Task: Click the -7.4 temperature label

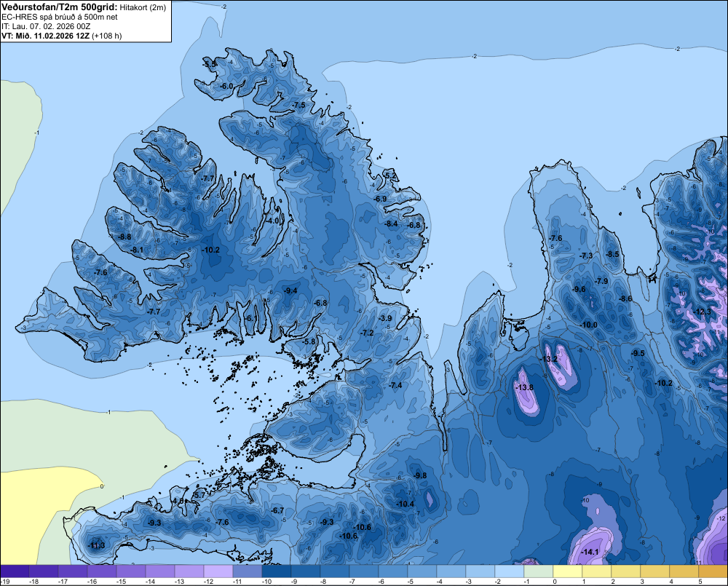Action: (x=395, y=385)
